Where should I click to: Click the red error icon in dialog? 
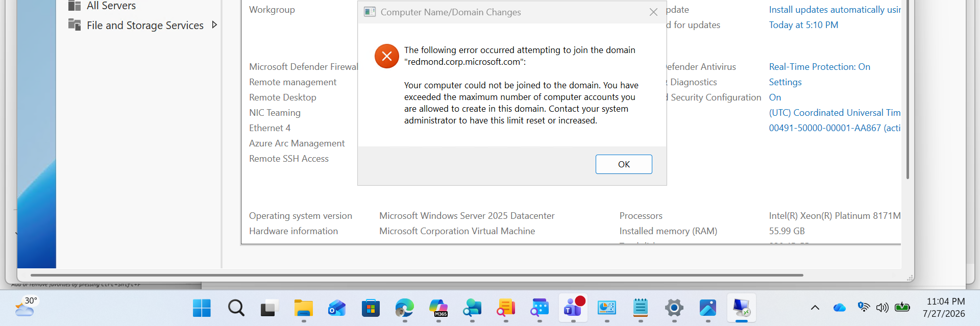click(387, 56)
